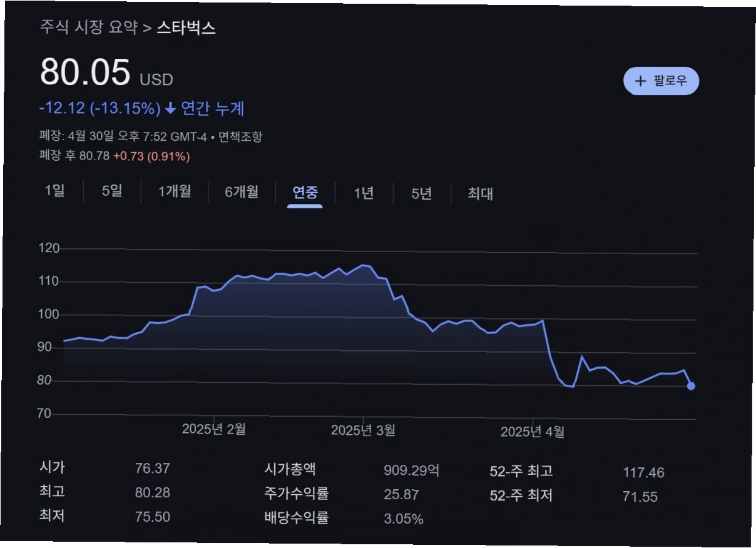The width and height of the screenshot is (756, 548).
Task: Click the 100 y-axis label
Action: click(49, 315)
